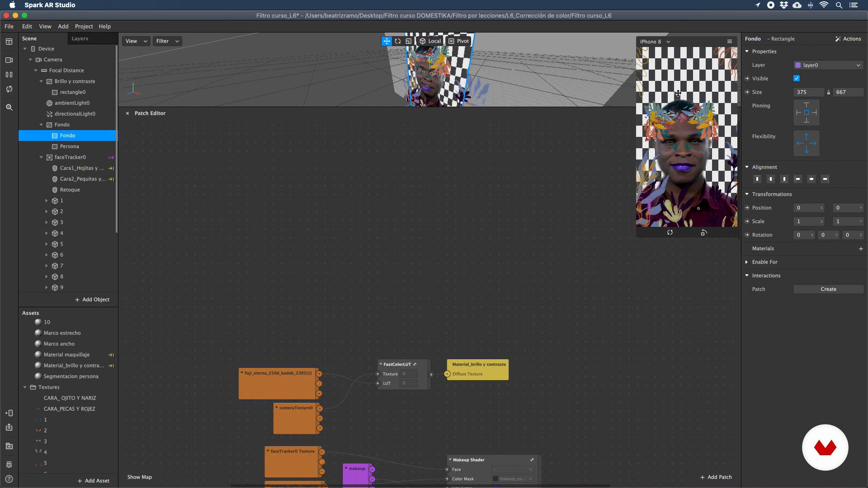Select the rotate manipulator tool
868x488 pixels.
pos(398,41)
